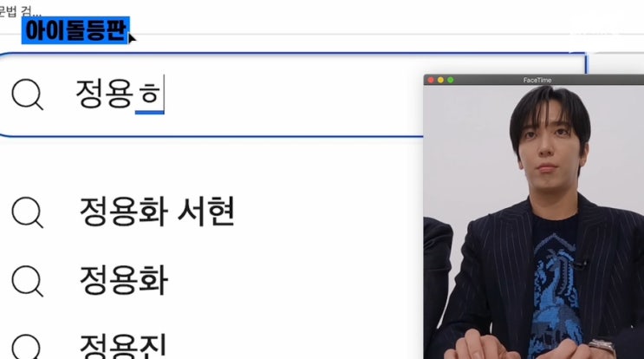Select the 정용화 서현 search suggestion
644x359 pixels.
[x=157, y=212]
